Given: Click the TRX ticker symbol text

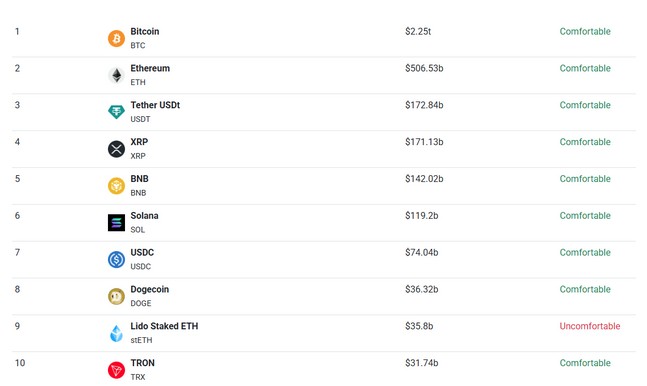Looking at the screenshot, I should (138, 377).
